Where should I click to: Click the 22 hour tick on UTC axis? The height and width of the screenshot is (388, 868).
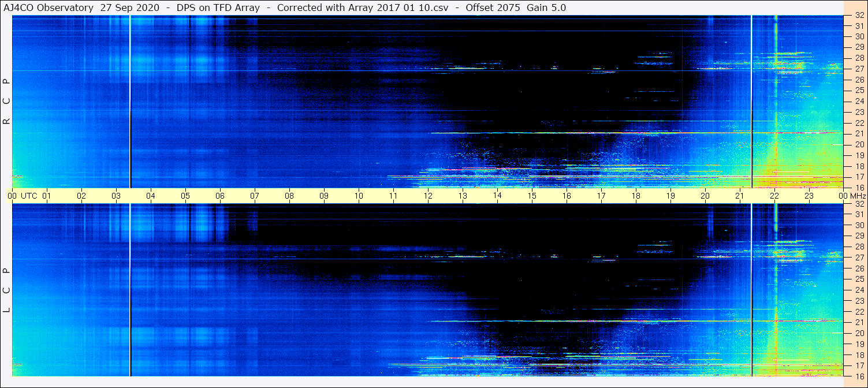[774, 196]
